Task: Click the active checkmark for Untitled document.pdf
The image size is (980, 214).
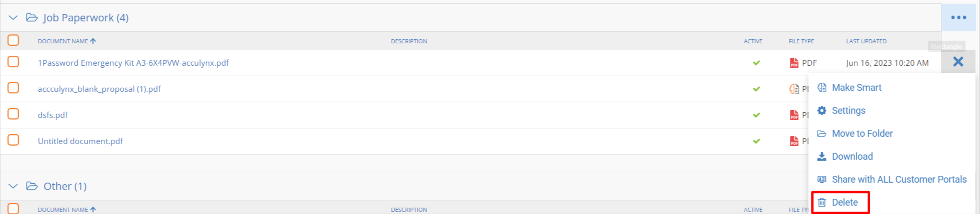Action: coord(756,141)
